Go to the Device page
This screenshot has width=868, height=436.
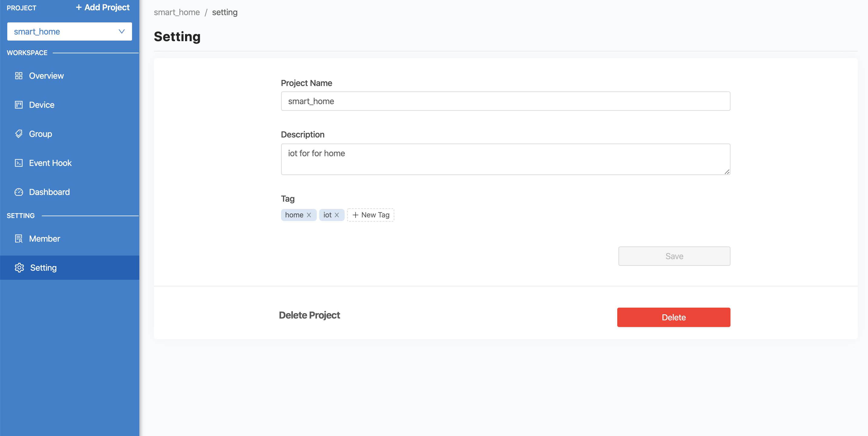(70, 105)
